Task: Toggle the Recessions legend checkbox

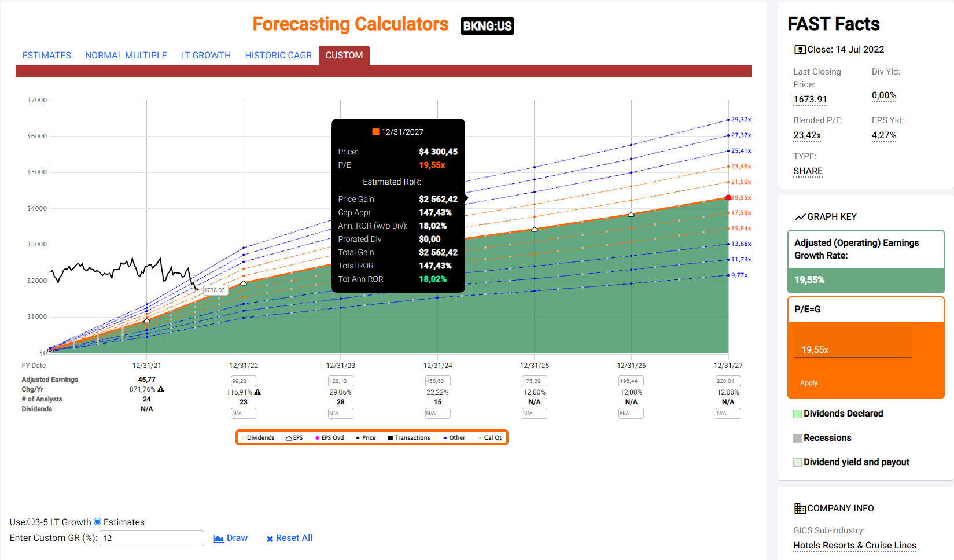Action: point(798,438)
